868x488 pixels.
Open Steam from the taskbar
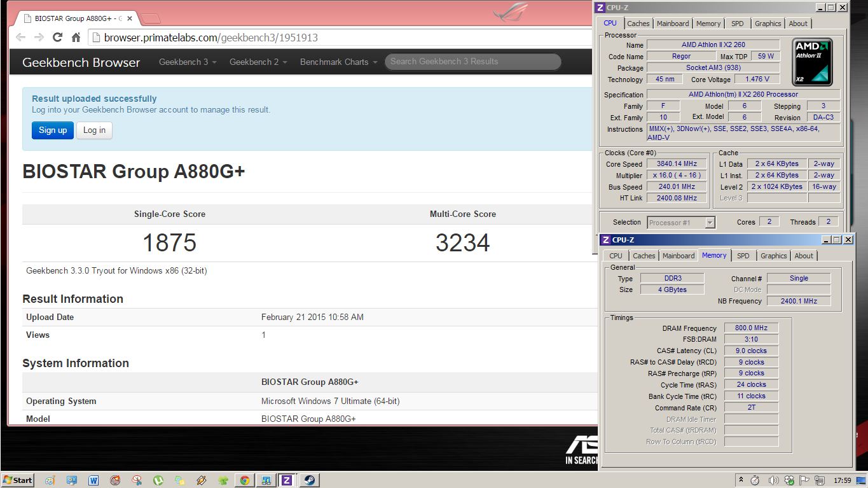[309, 480]
